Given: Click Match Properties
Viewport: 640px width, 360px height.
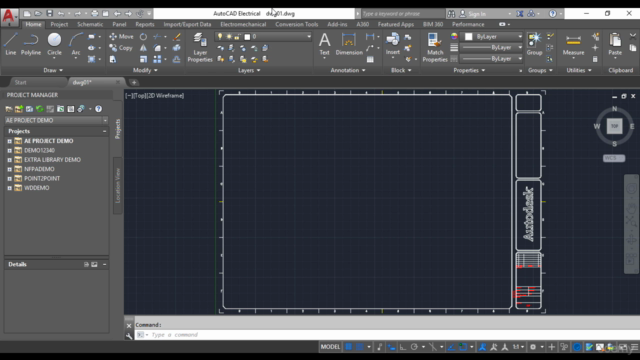Looking at the screenshot, I should tap(435, 47).
